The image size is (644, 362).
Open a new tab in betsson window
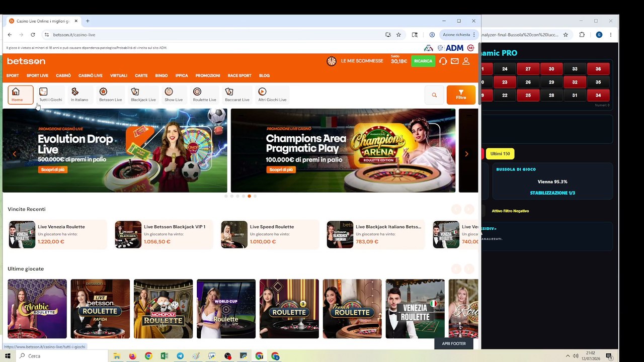(x=88, y=21)
